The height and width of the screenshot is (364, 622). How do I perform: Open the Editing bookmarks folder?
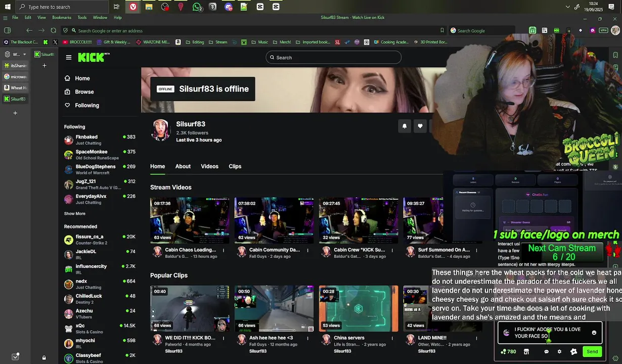coord(195,42)
